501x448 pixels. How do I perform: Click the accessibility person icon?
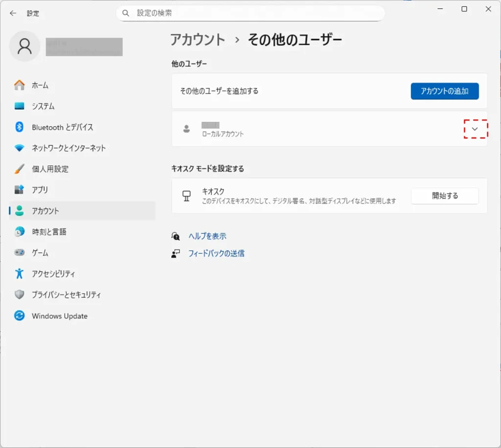[x=20, y=274]
